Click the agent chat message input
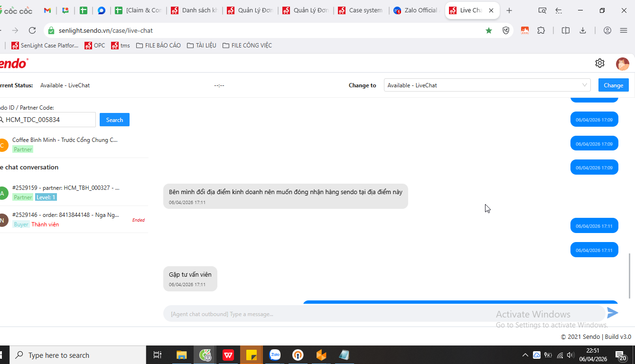 click(383, 314)
